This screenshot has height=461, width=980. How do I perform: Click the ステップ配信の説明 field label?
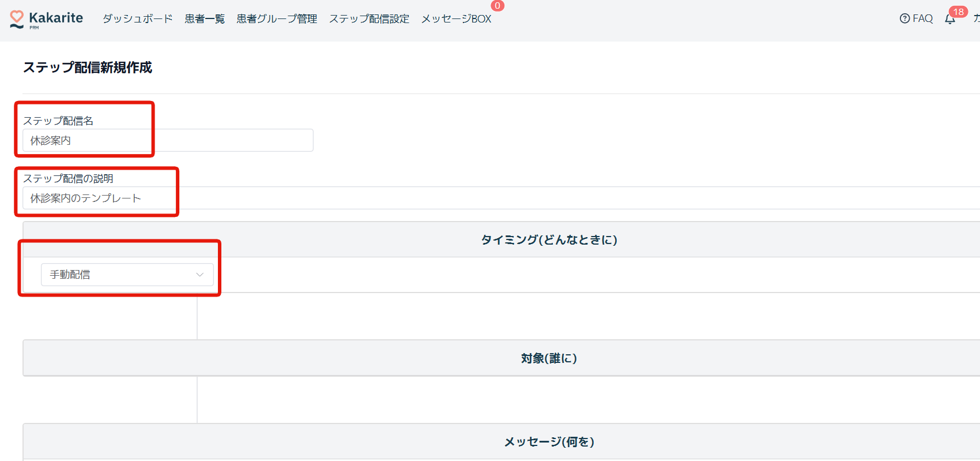point(68,178)
